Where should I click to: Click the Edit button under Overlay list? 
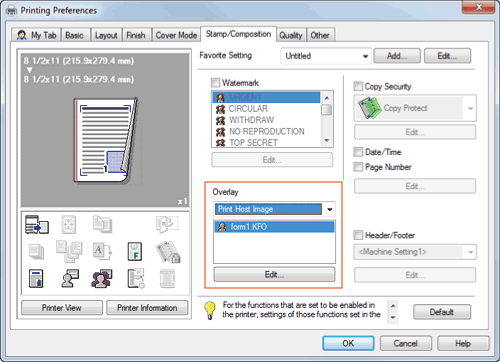pyautogui.click(x=274, y=275)
